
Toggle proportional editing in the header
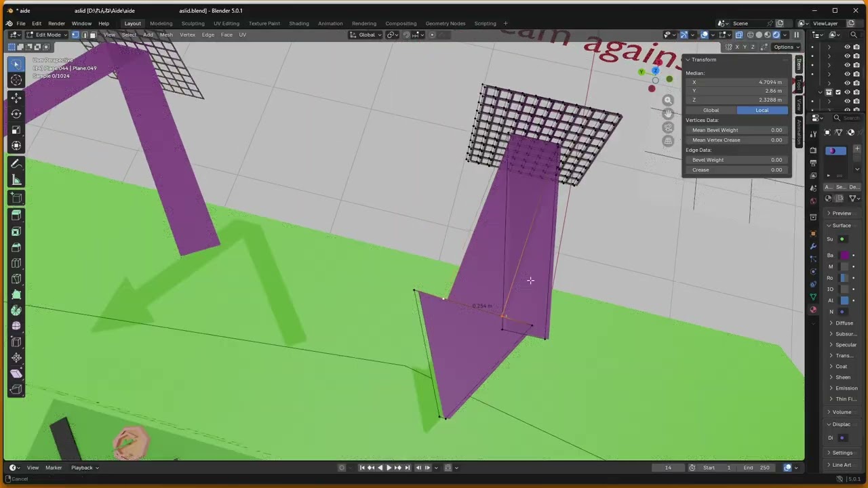(x=431, y=35)
